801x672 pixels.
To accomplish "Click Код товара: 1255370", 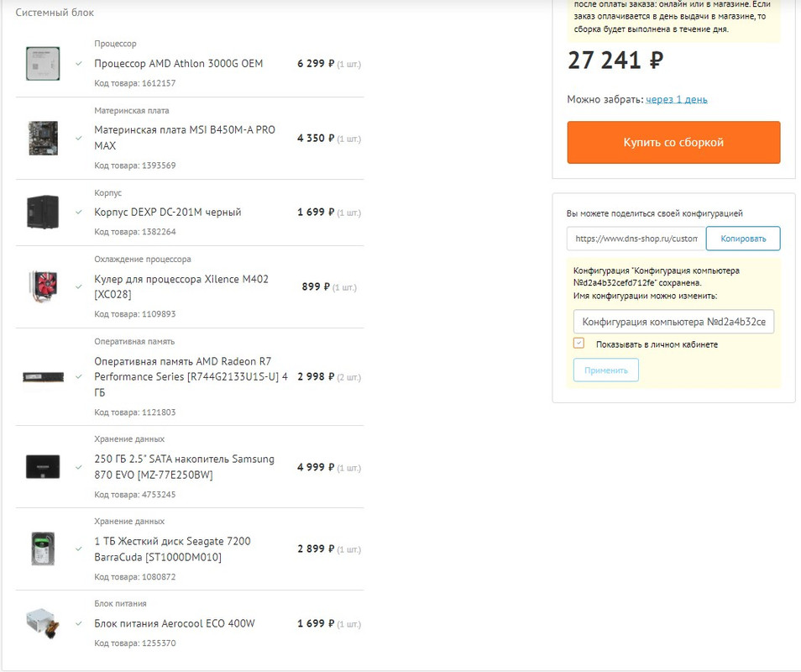I will [x=135, y=643].
